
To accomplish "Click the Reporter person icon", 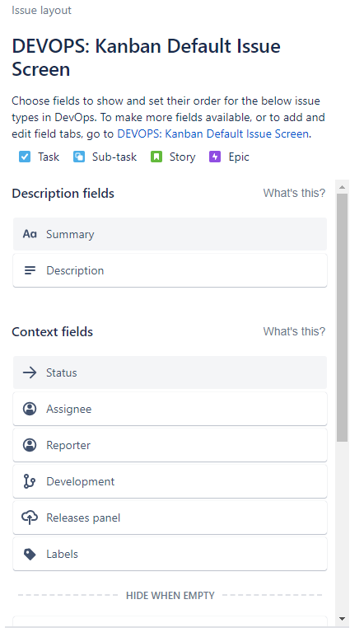I will [x=30, y=445].
